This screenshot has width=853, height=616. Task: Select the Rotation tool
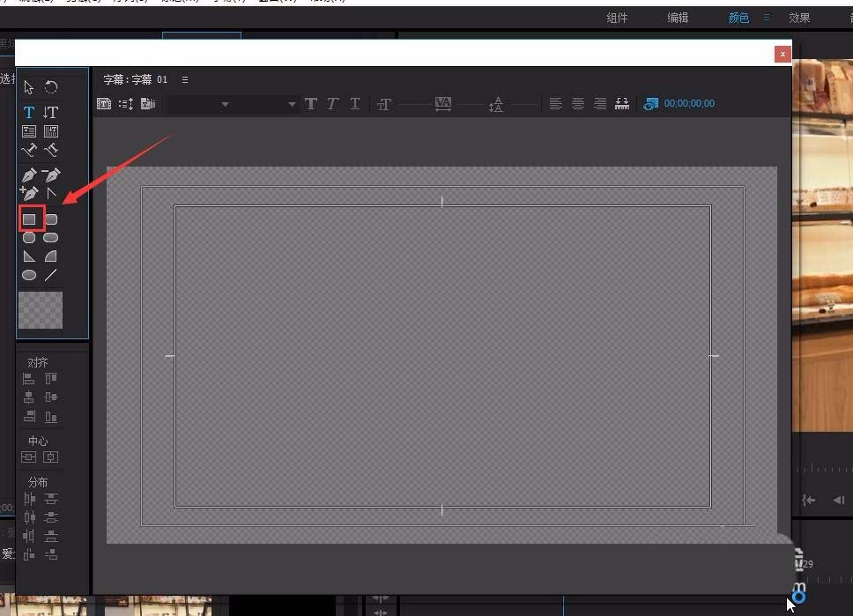pyautogui.click(x=50, y=87)
